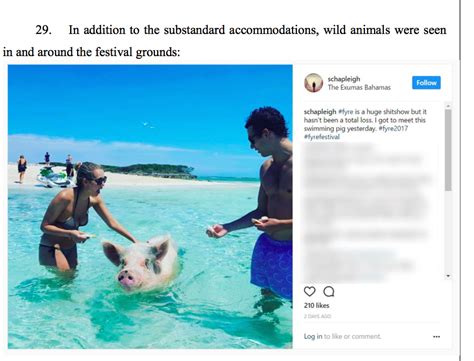Open the schapleigh username in header
This screenshot has height=361, width=474.
344,79
